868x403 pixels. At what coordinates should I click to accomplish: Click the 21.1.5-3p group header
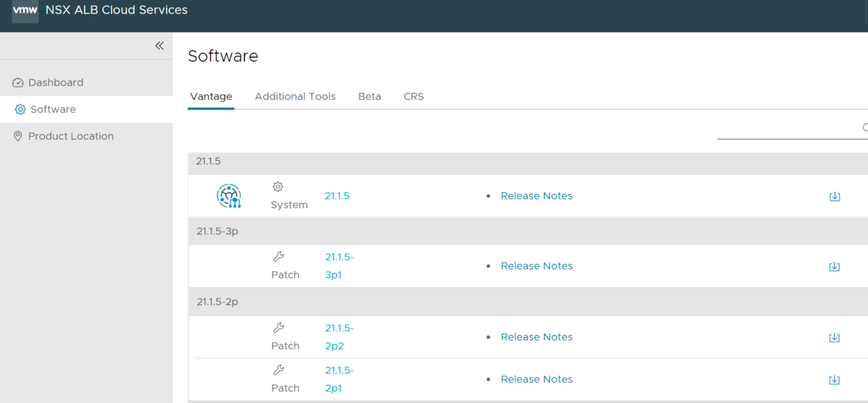pyautogui.click(x=528, y=232)
